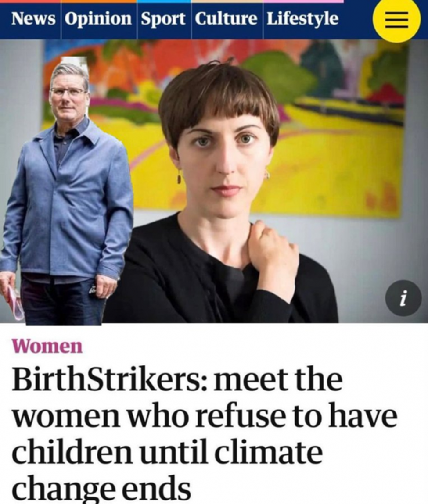Click the man in the blue jacket

[x=65, y=193]
